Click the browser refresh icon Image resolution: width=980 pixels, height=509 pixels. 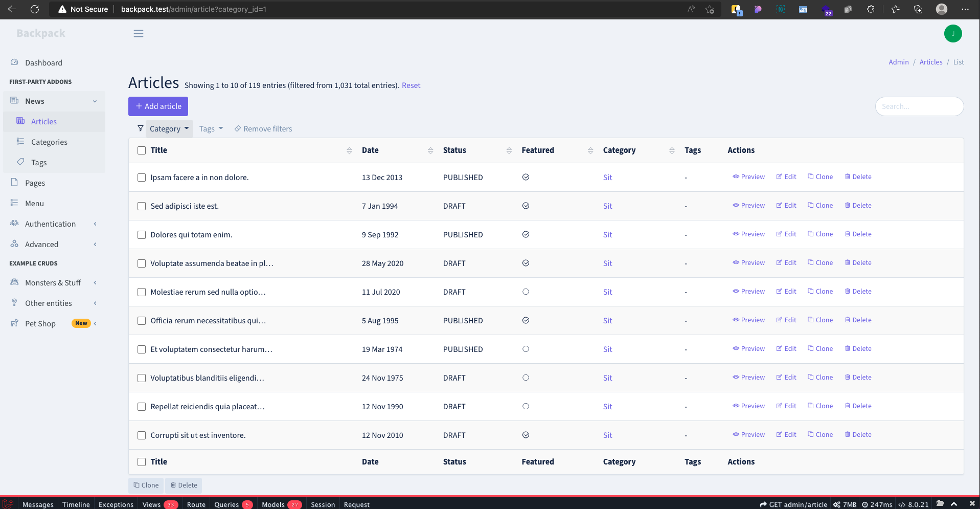(x=35, y=9)
